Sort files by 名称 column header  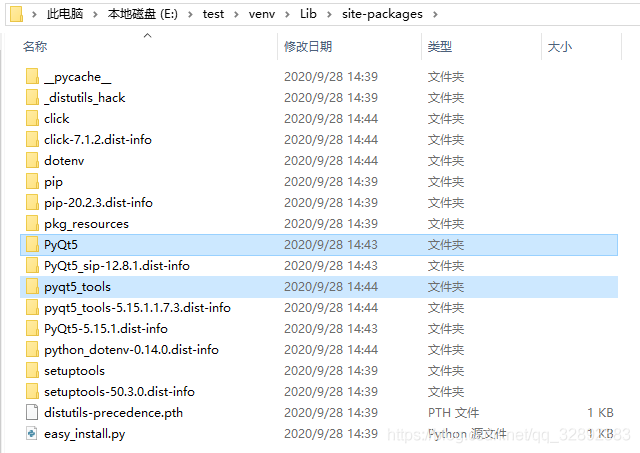pyautogui.click(x=35, y=47)
